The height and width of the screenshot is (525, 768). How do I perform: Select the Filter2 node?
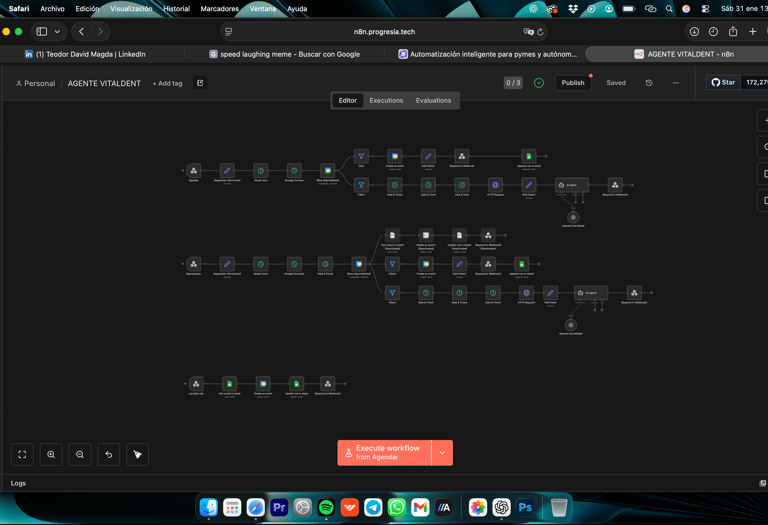point(392,264)
